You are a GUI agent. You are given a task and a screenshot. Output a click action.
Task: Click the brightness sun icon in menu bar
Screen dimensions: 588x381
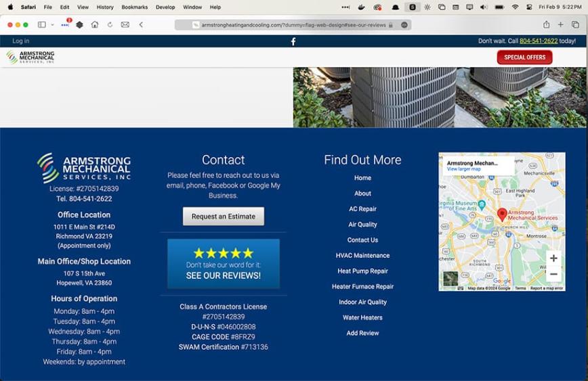coord(427,7)
